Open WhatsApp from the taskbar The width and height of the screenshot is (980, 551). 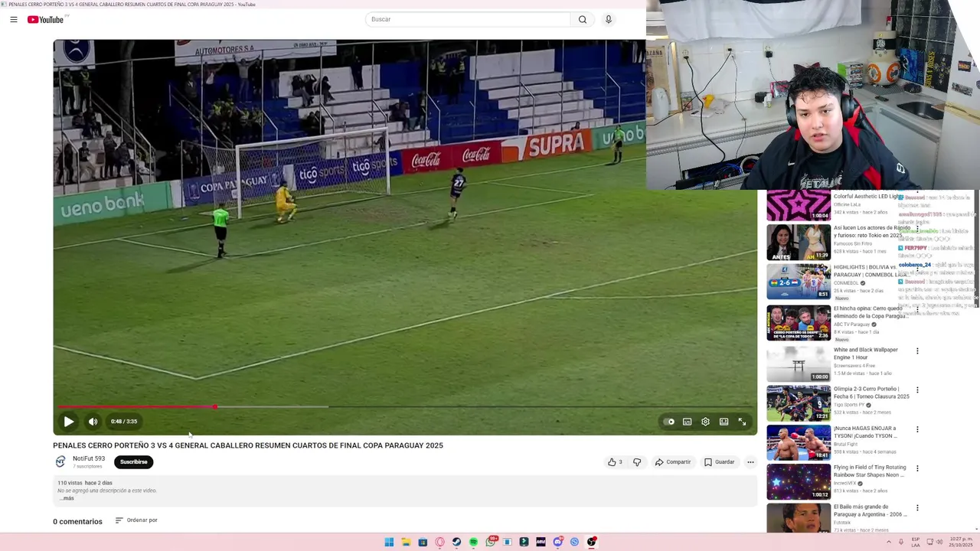click(491, 542)
